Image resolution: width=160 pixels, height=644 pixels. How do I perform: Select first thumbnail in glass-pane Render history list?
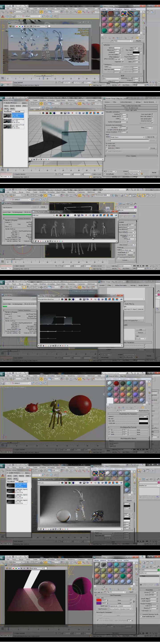click(x=8, y=115)
